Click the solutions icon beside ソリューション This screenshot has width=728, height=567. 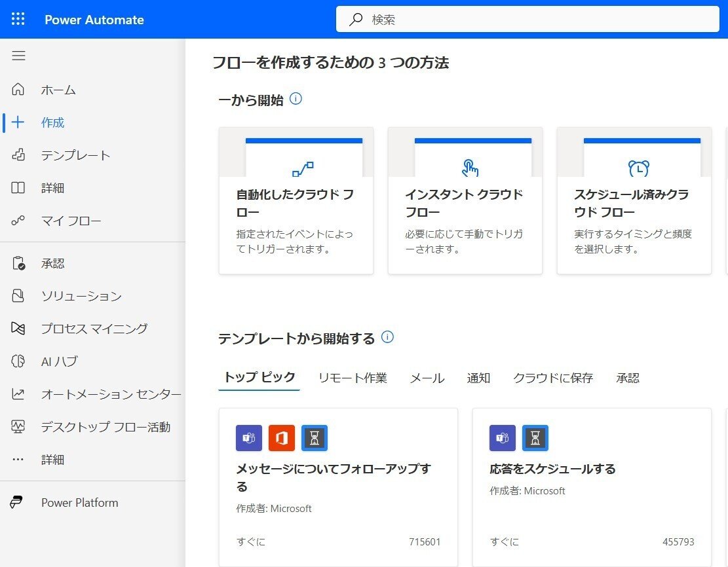18,295
